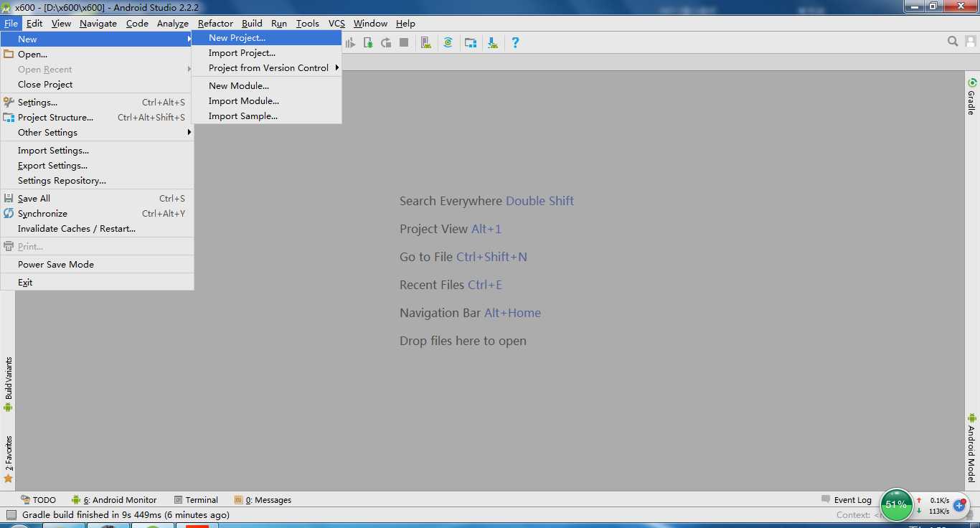Viewport: 980px width, 528px height.
Task: Choose New Project... from the submenu
Action: [267, 38]
